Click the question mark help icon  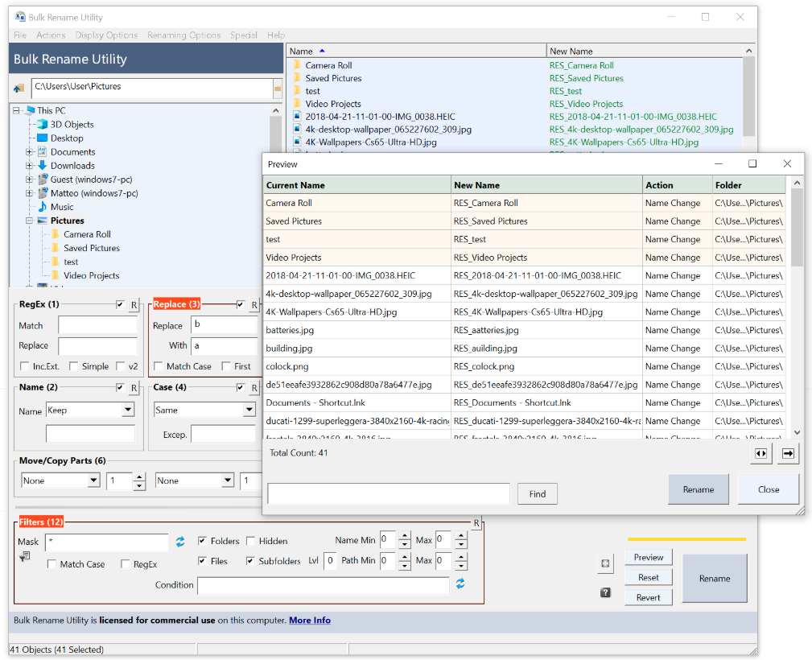click(605, 593)
